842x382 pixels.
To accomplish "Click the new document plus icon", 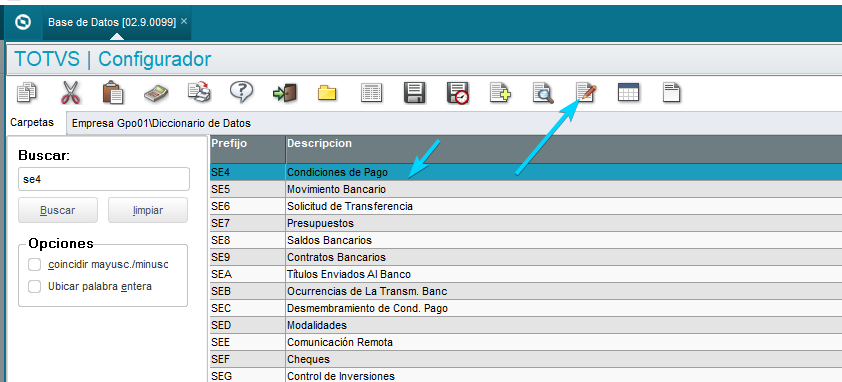I will tap(500, 93).
